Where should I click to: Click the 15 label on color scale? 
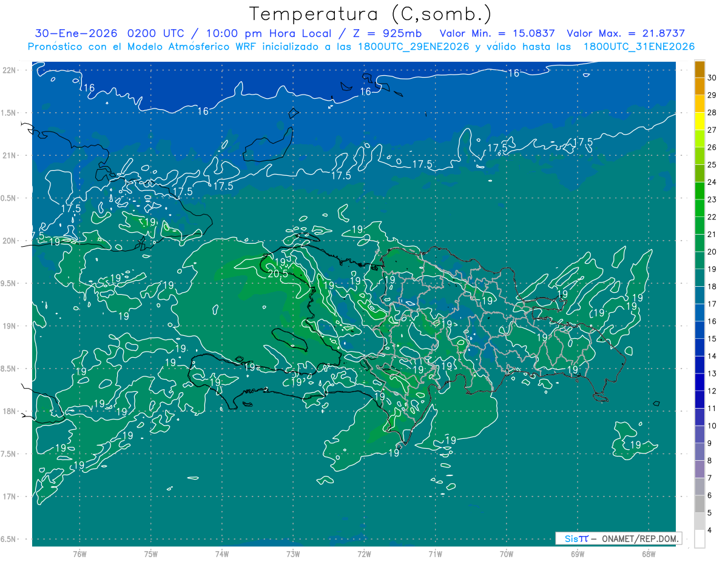pos(712,339)
